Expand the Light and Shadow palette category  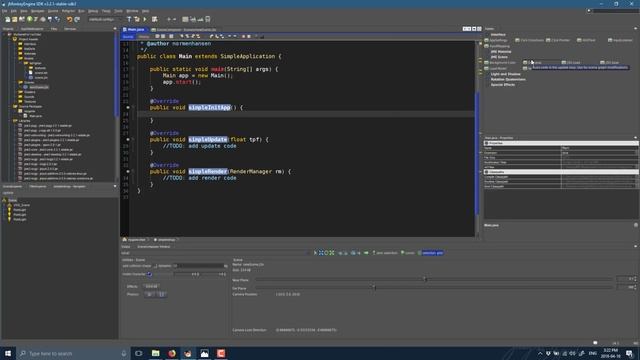click(x=505, y=74)
